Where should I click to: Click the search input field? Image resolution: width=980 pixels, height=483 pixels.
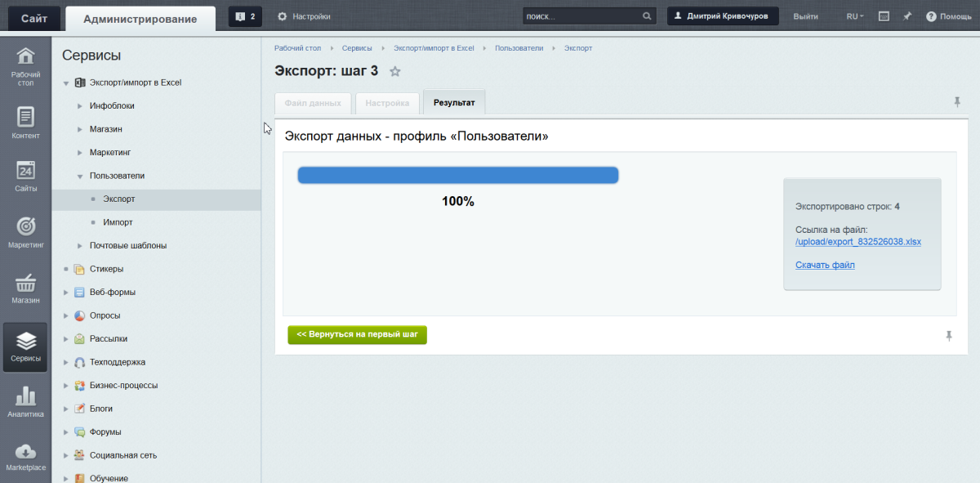(581, 16)
